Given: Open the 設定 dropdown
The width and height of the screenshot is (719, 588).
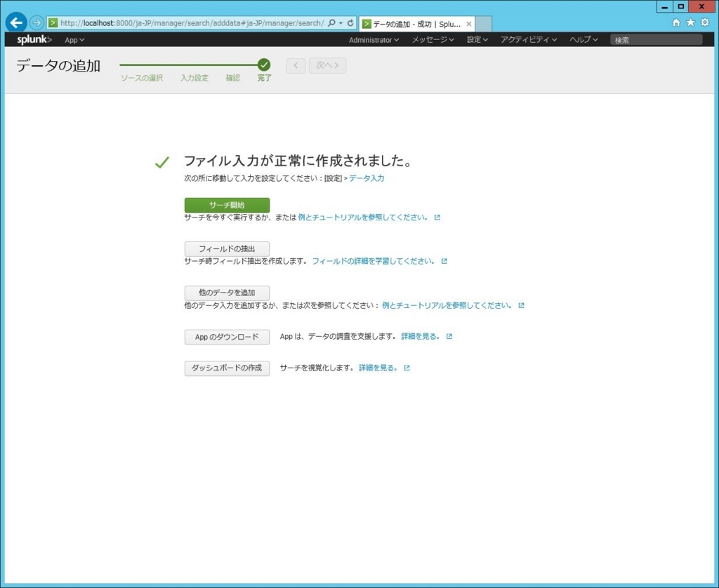Looking at the screenshot, I should pos(476,40).
